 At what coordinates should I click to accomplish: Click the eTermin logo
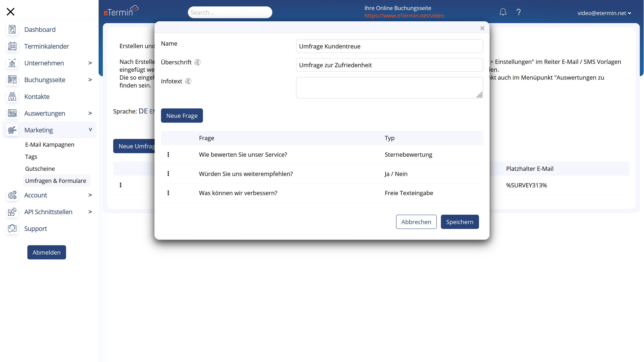tap(121, 11)
